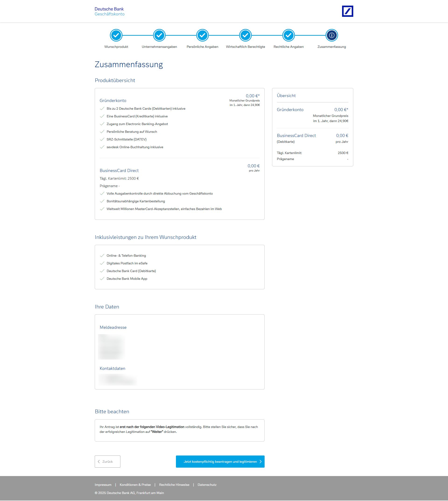Click checkmark beside sevdesk Online-Buchhaltung inklusive
Image resolution: width=448 pixels, height=501 pixels.
tap(102, 147)
